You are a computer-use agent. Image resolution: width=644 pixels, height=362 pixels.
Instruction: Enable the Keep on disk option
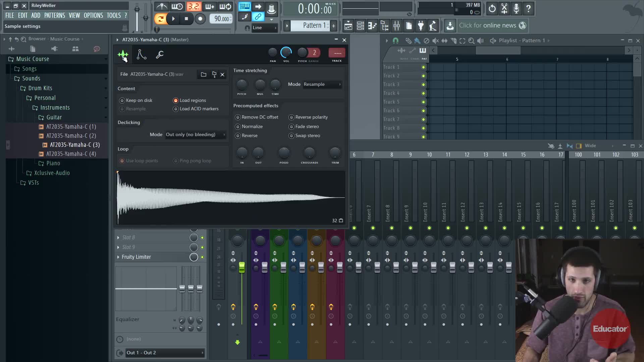coord(122,101)
